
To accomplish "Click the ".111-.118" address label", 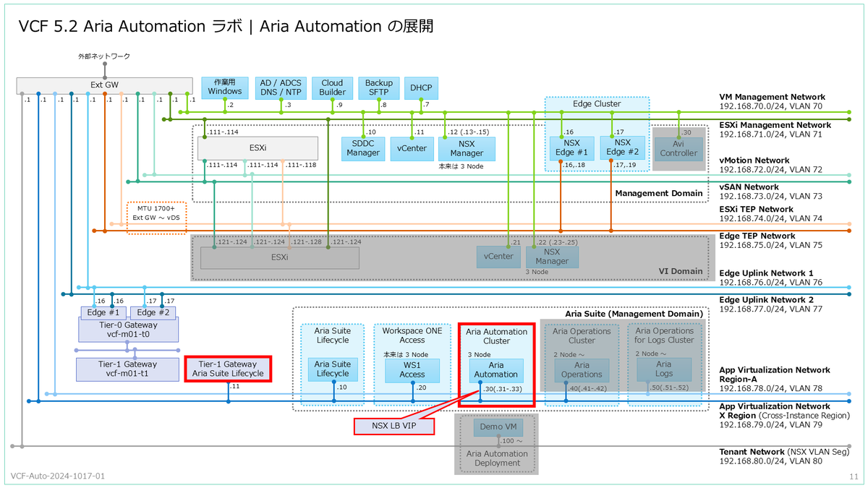I will point(302,165).
